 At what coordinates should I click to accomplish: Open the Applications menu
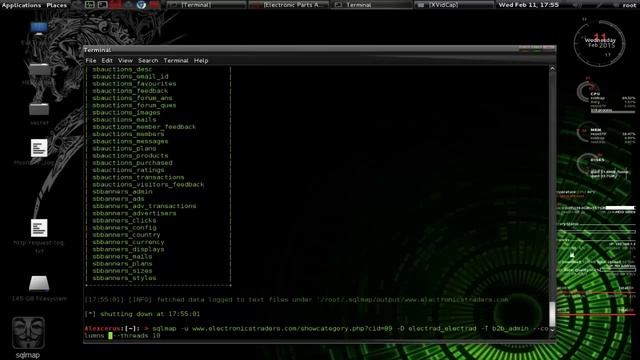click(21, 5)
